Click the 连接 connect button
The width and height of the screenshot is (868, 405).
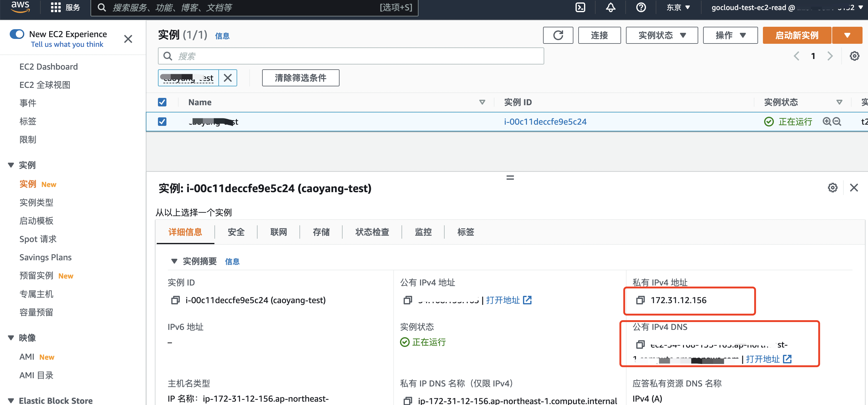[x=600, y=35]
